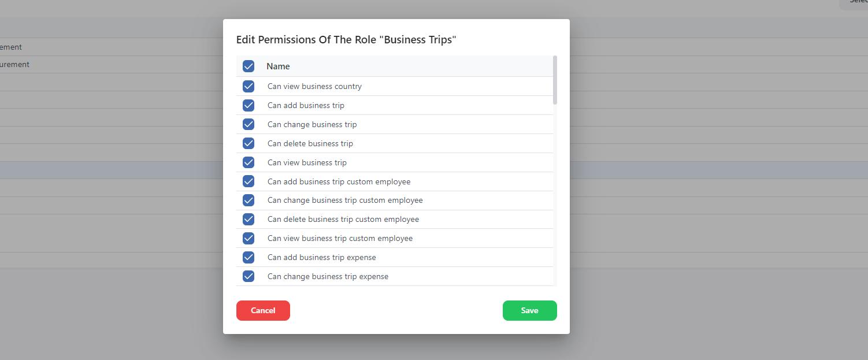The width and height of the screenshot is (868, 360).
Task: Disable "Can change business trip custom employee"
Action: click(248, 200)
